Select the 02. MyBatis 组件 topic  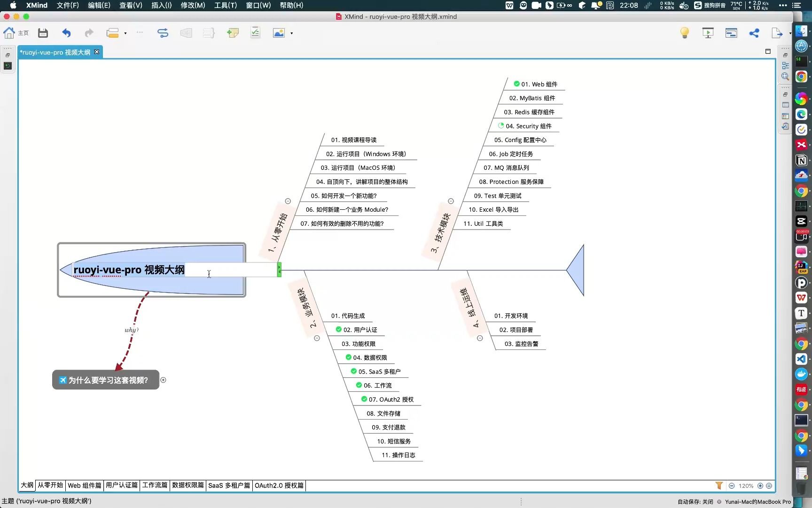pyautogui.click(x=532, y=98)
